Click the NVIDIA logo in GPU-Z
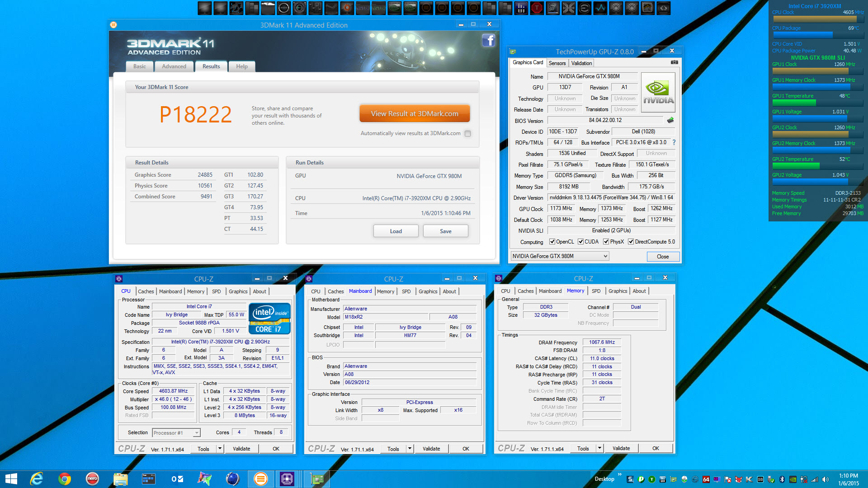The image size is (868, 488). pyautogui.click(x=658, y=93)
